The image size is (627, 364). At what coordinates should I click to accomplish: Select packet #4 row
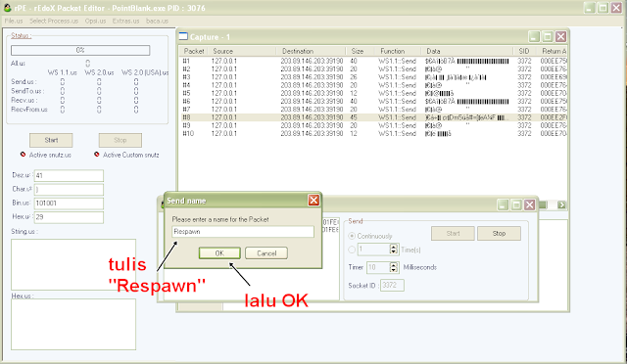[x=373, y=85]
